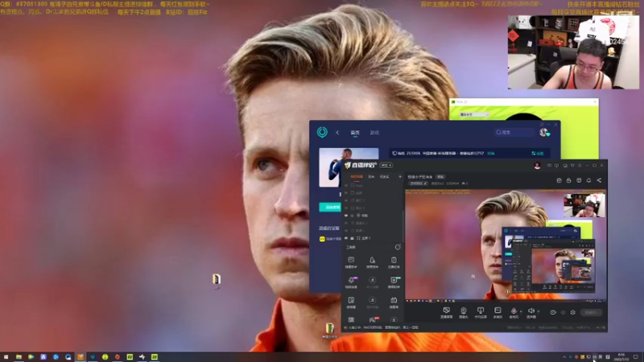Mute the pink microphone in streaming toolbar
The image size is (644, 362).
click(514, 311)
